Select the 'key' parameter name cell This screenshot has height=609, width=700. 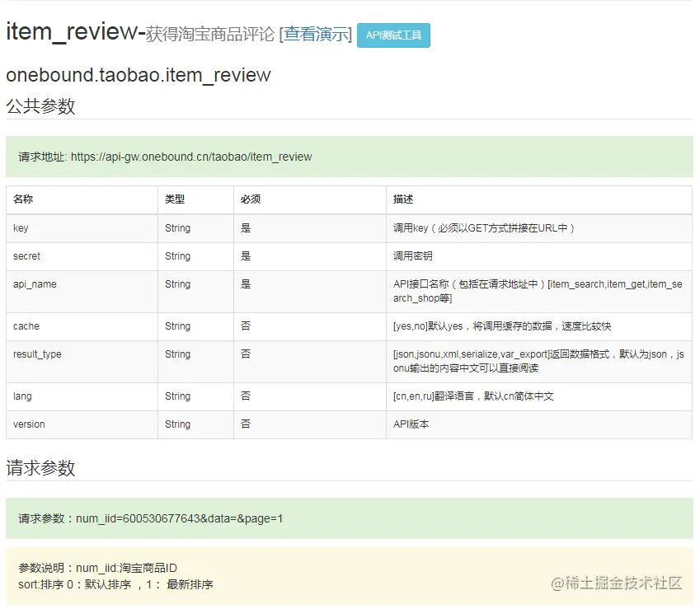pyautogui.click(x=82, y=228)
